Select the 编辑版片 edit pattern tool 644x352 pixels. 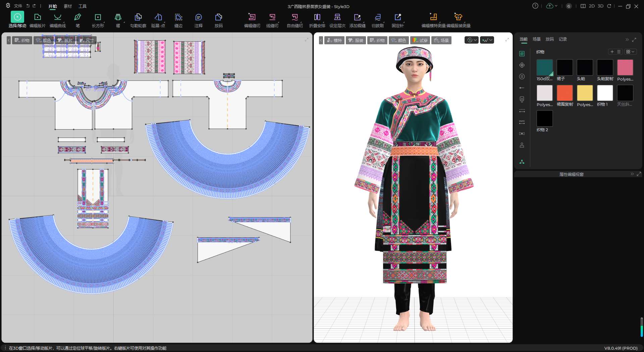click(37, 20)
